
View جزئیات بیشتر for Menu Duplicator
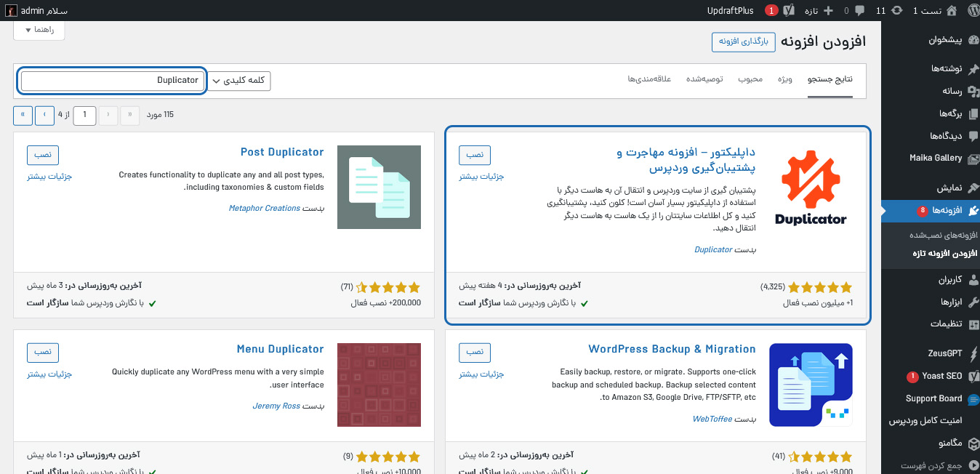point(49,374)
